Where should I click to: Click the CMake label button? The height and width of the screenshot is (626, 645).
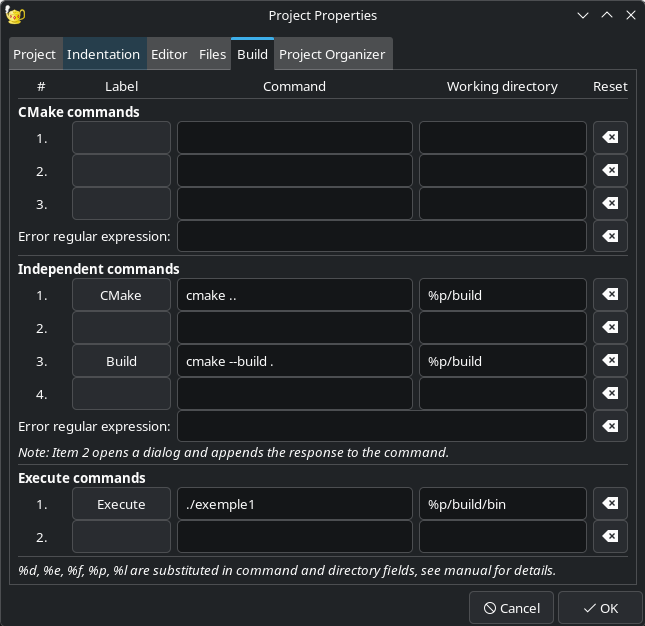121,295
